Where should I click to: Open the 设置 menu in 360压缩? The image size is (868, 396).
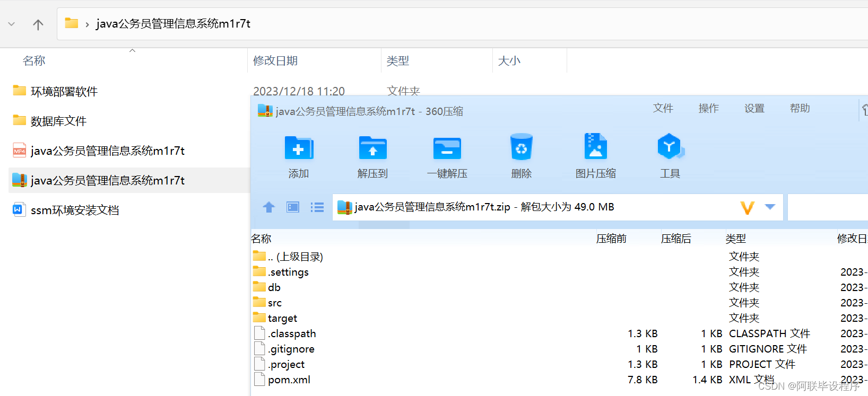point(754,108)
